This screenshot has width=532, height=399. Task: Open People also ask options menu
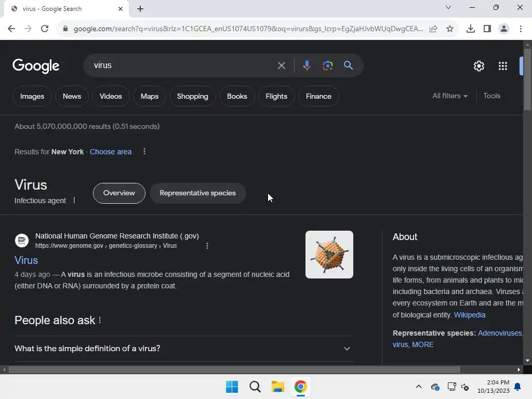[x=100, y=320]
